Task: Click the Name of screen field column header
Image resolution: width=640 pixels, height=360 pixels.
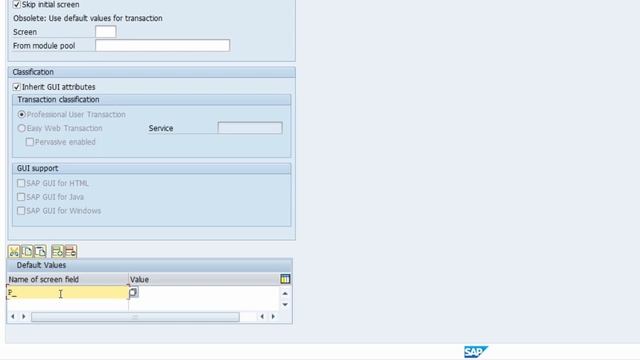Action: 68,280
